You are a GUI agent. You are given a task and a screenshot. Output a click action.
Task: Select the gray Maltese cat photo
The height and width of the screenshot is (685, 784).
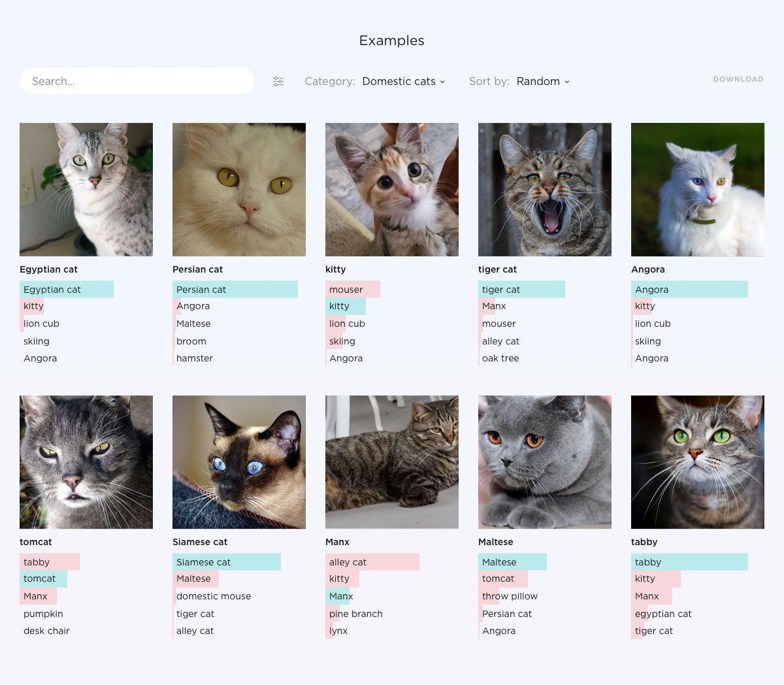(x=545, y=462)
